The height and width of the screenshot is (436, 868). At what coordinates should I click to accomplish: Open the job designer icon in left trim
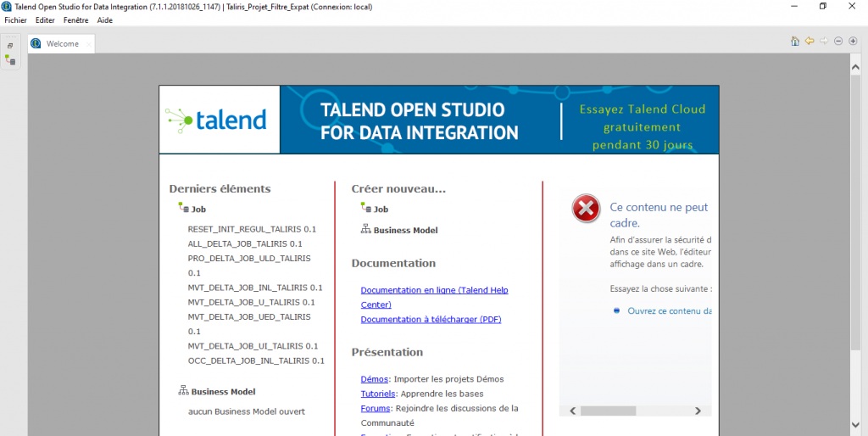(x=10, y=60)
